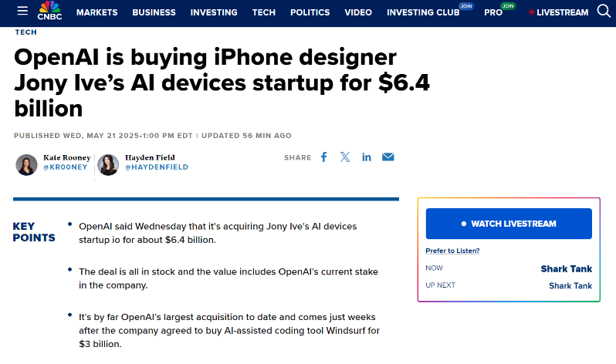This screenshot has height=364, width=616.
Task: Click the TECH category label above headline
Action: tap(25, 32)
